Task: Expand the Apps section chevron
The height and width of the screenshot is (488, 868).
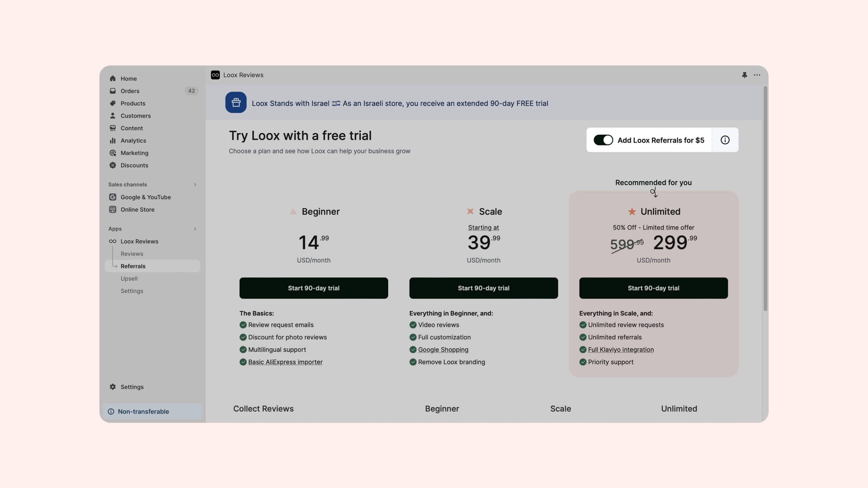Action: point(195,229)
